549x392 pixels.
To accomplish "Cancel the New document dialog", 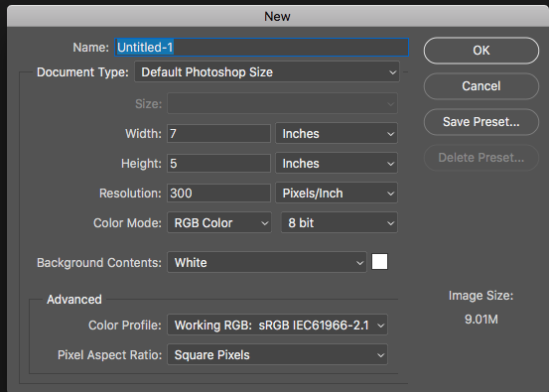I will (x=481, y=86).
